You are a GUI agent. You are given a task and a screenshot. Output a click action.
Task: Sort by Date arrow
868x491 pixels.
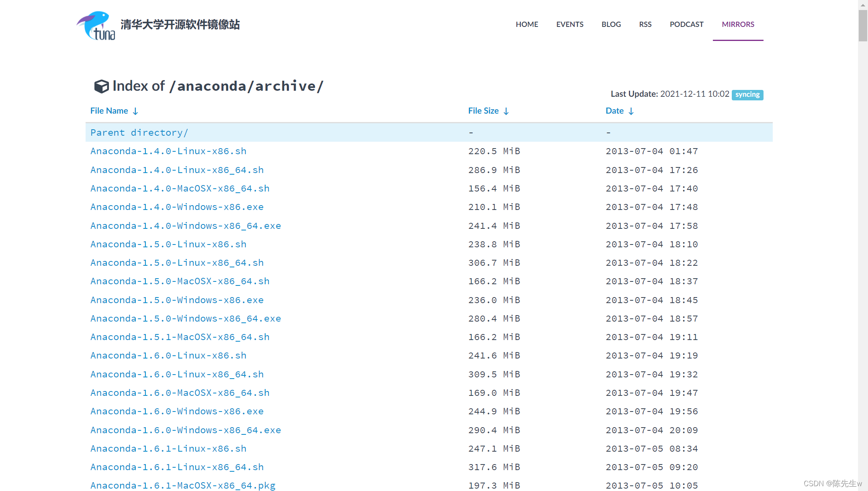coord(631,111)
